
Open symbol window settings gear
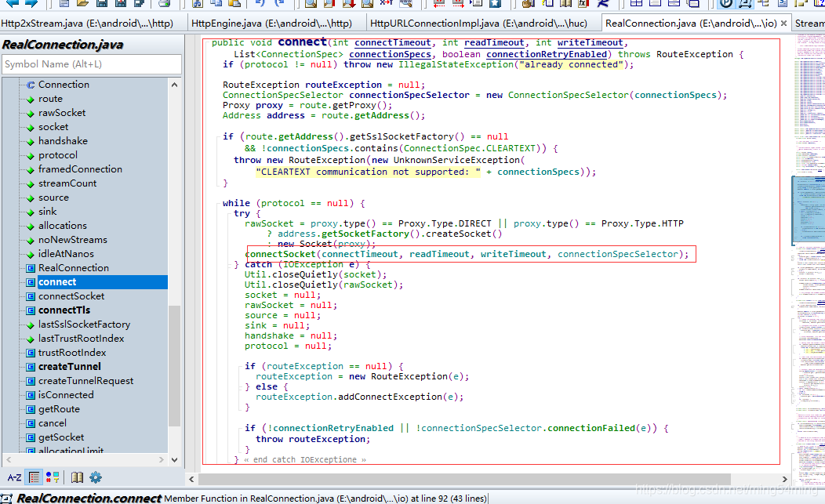pyautogui.click(x=95, y=477)
